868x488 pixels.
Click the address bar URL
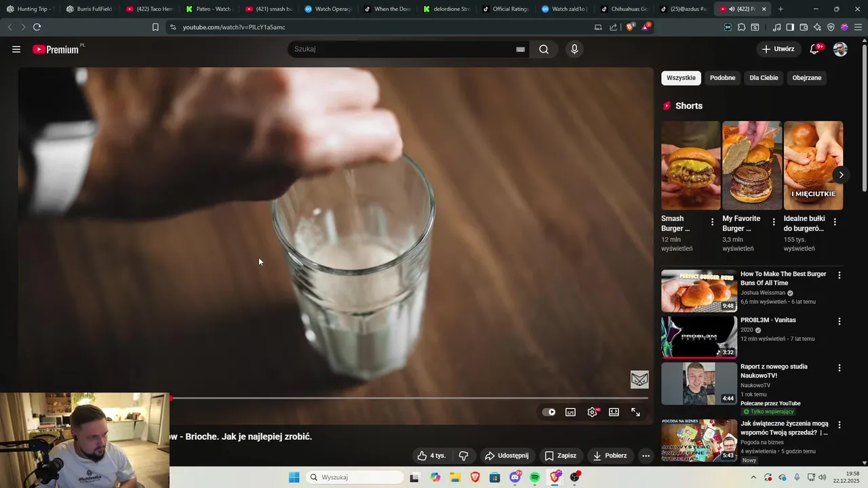(234, 27)
